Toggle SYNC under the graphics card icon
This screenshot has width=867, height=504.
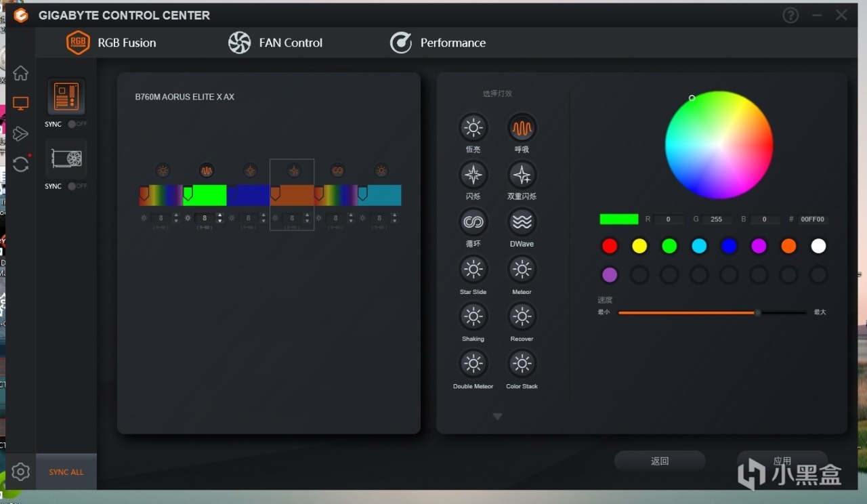[77, 186]
